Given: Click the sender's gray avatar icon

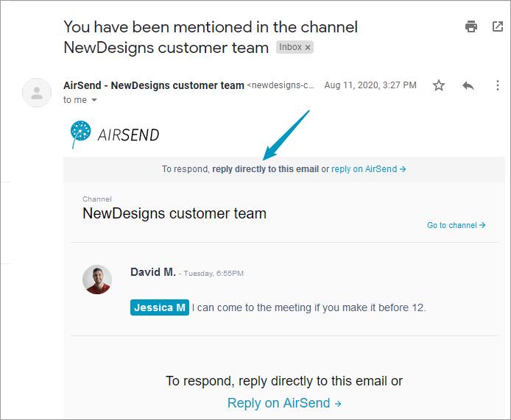Looking at the screenshot, I should (37, 93).
